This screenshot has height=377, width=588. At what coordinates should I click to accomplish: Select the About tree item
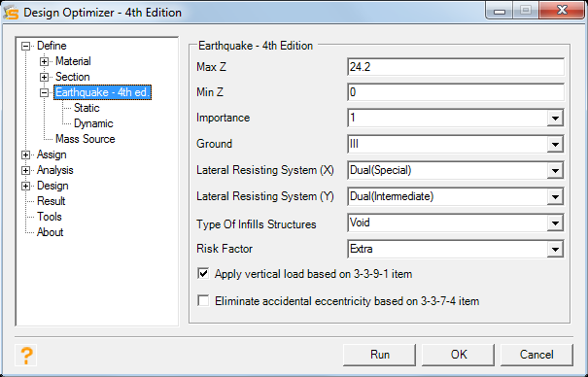pos(50,232)
